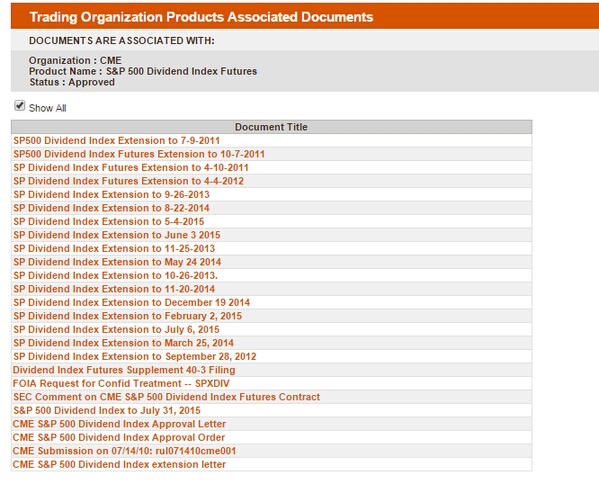Open SP Dividend Index Futures Extension to 4-10-2011

pos(131,167)
